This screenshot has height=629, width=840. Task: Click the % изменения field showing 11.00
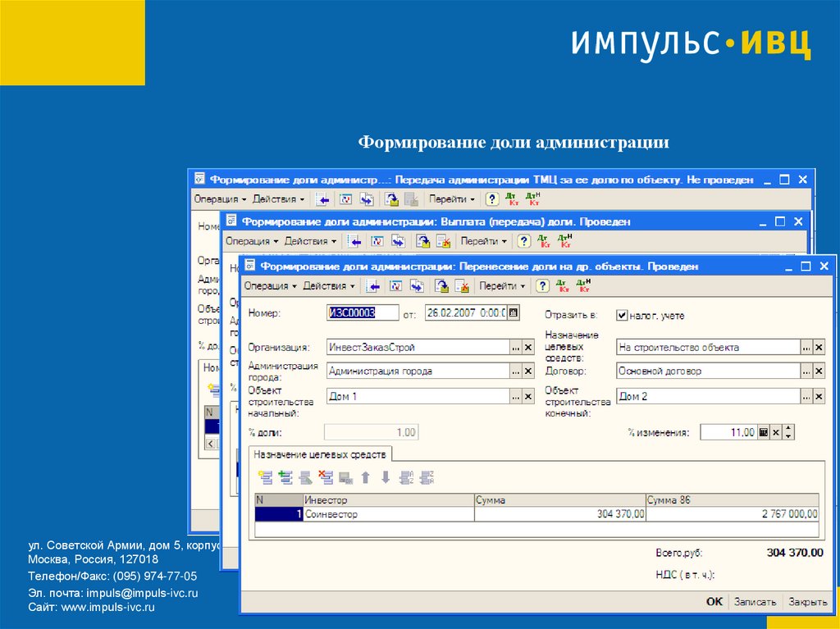tap(728, 432)
